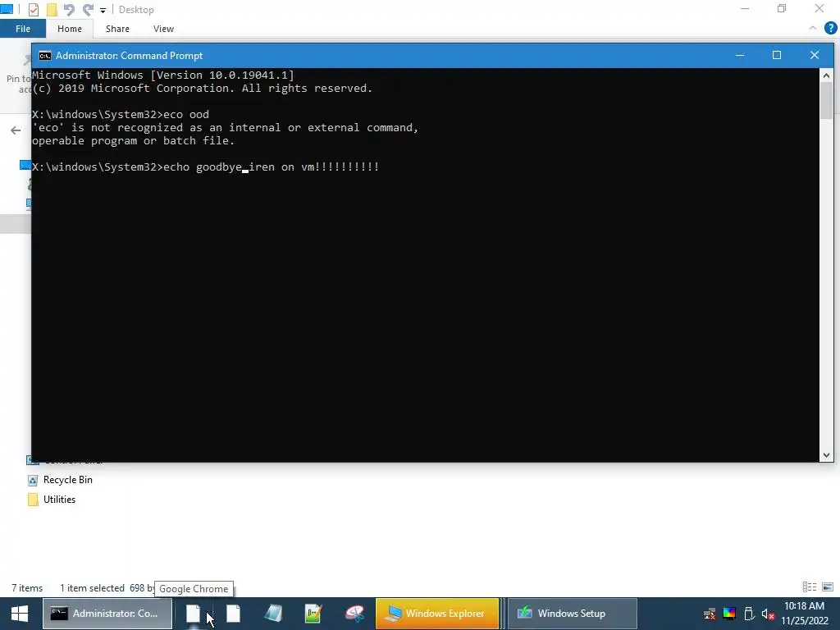This screenshot has height=630, width=840.
Task: Select the Share ribbon tab
Action: pyautogui.click(x=117, y=29)
